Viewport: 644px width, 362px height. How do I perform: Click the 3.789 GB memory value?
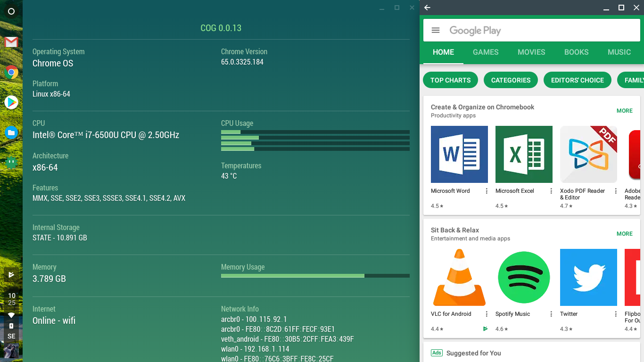click(x=49, y=279)
